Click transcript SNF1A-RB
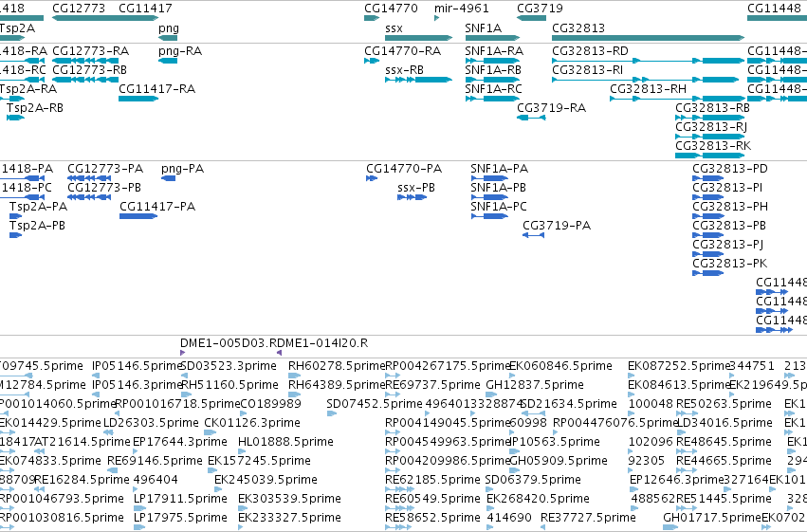 click(x=493, y=70)
